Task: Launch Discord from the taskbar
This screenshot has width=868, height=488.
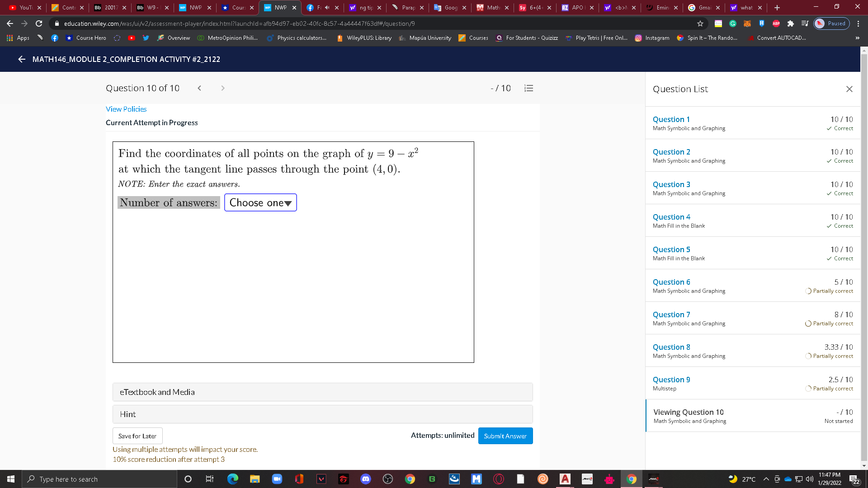Action: [366, 479]
